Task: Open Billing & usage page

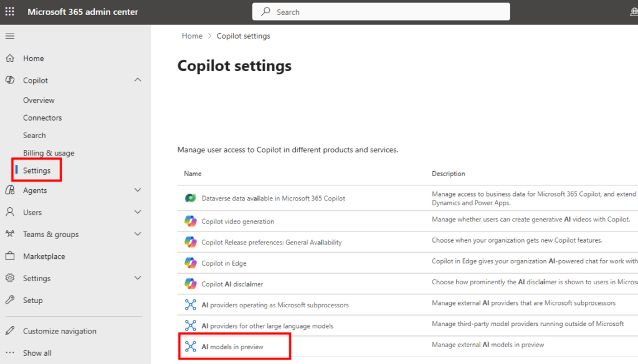Action: pyautogui.click(x=49, y=153)
